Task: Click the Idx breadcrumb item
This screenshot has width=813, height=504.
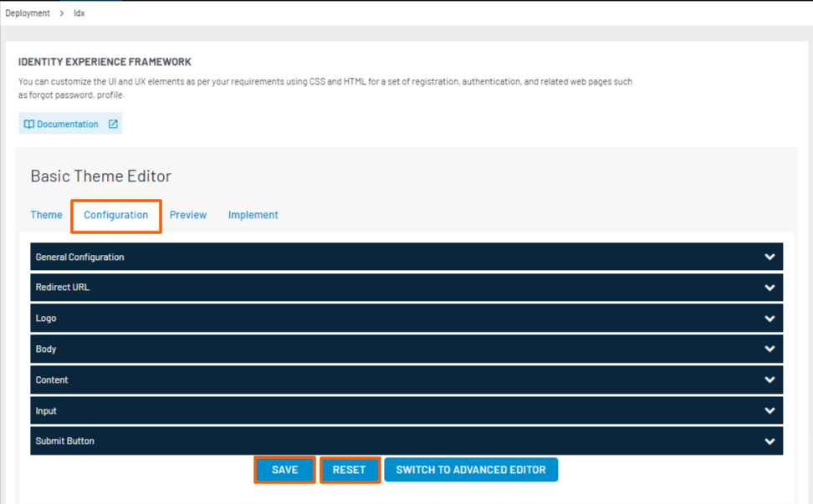Action: 79,13
